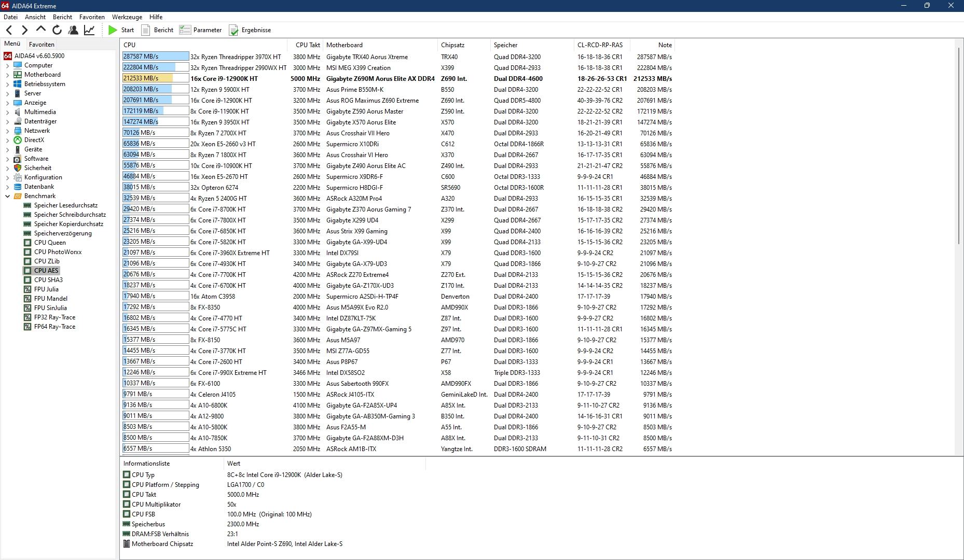Open the FPU SinJulia benchmark
This screenshot has width=964, height=560.
coord(50,308)
